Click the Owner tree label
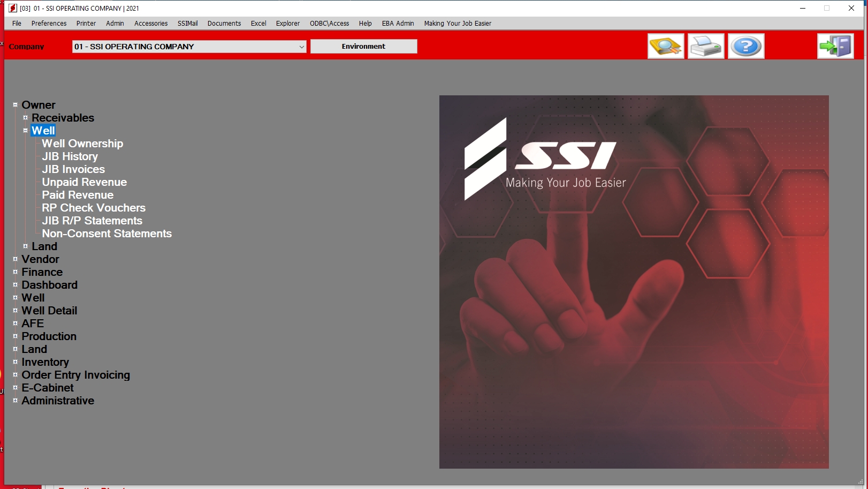Viewport: 868px width, 489px height. tap(39, 105)
